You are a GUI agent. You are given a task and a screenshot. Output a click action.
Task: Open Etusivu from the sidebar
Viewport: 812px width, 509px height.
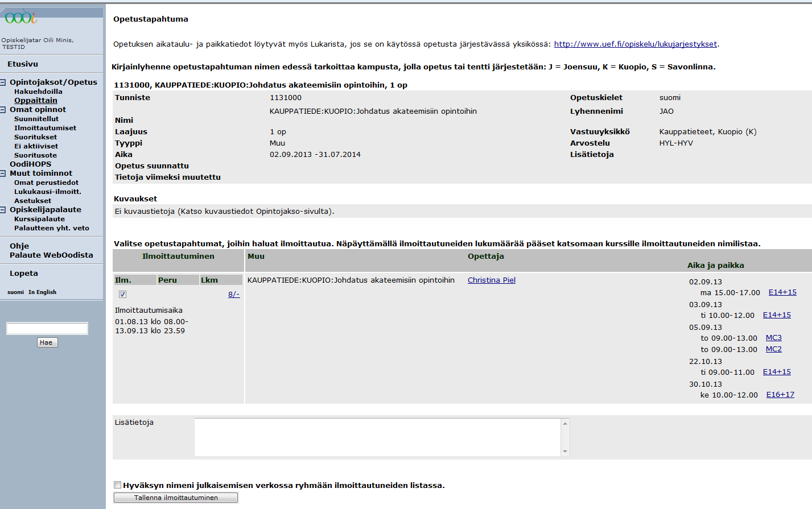pos(23,64)
